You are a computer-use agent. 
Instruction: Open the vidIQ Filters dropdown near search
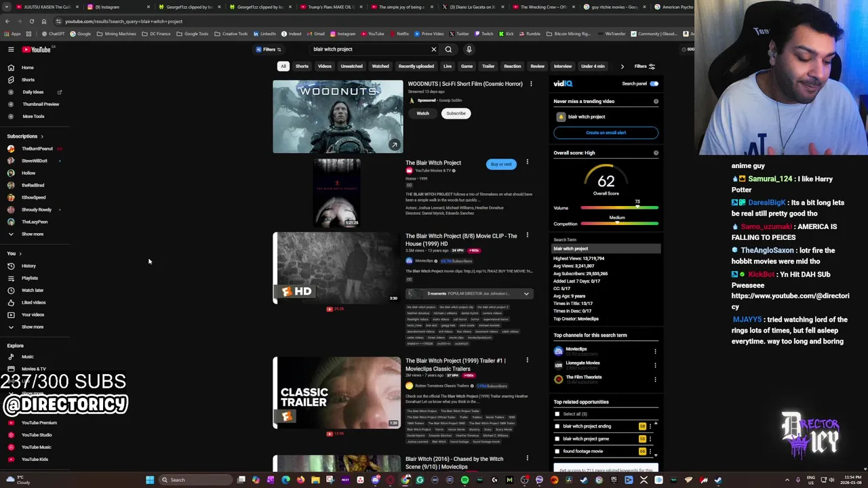(x=268, y=49)
